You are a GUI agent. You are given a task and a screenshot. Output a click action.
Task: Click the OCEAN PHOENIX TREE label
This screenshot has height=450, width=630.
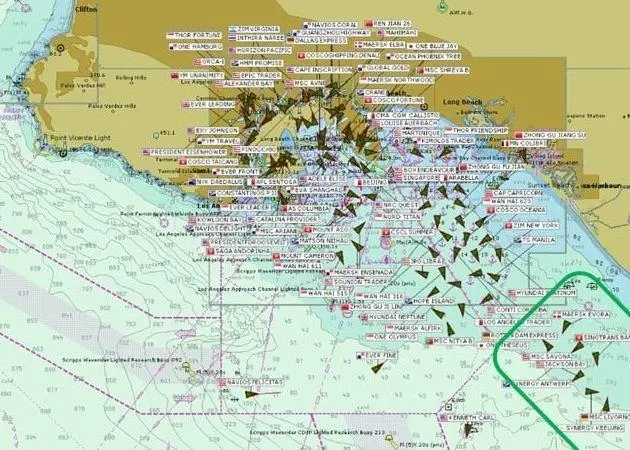pos(425,57)
